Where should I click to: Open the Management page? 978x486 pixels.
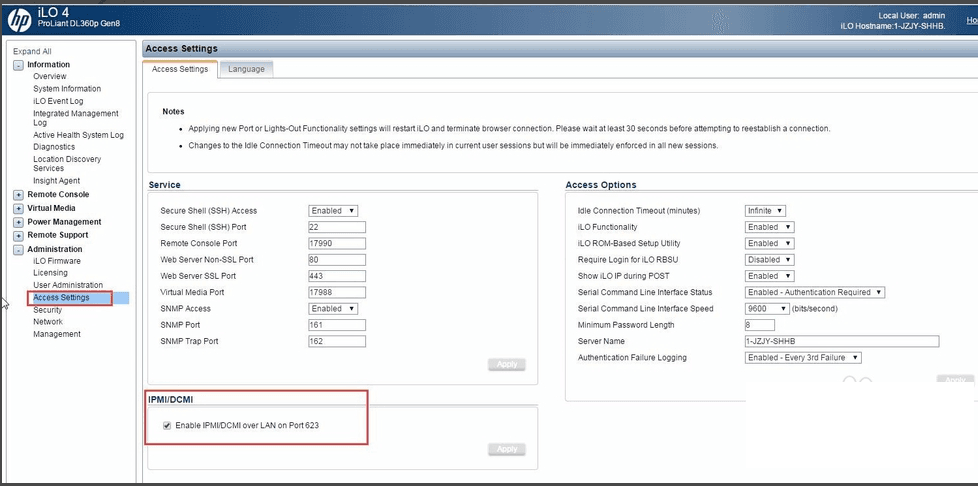click(x=57, y=334)
